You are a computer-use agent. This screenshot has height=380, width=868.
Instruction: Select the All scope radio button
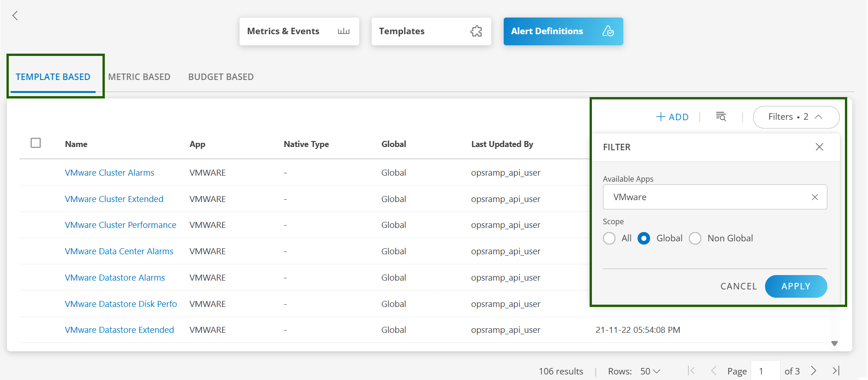[x=609, y=239]
